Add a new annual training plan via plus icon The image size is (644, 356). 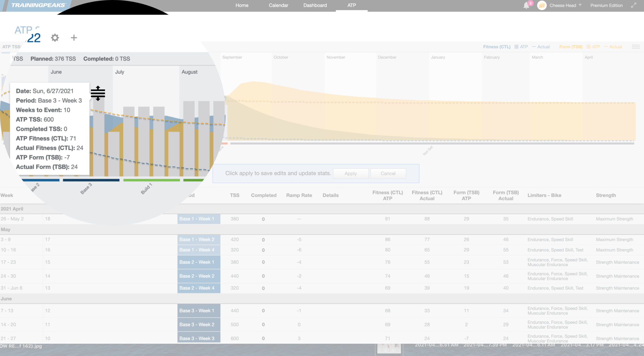click(74, 38)
